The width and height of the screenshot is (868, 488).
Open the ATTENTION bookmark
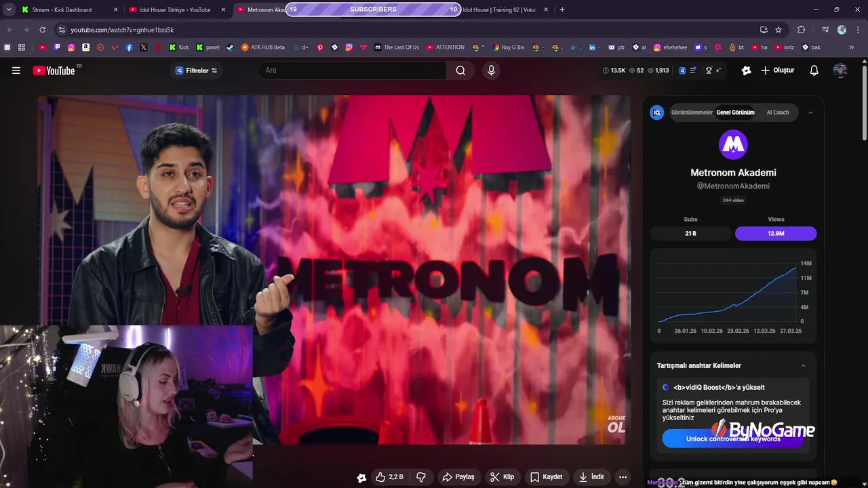pyautogui.click(x=446, y=47)
